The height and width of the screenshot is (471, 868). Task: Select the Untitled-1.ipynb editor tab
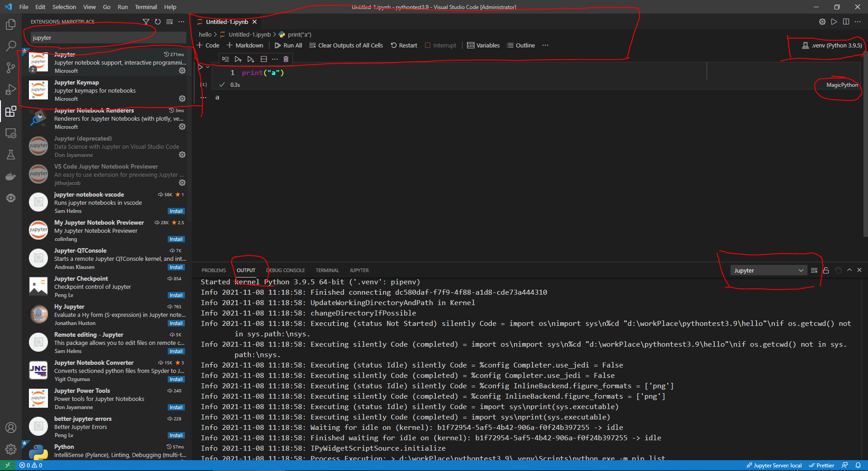point(226,22)
